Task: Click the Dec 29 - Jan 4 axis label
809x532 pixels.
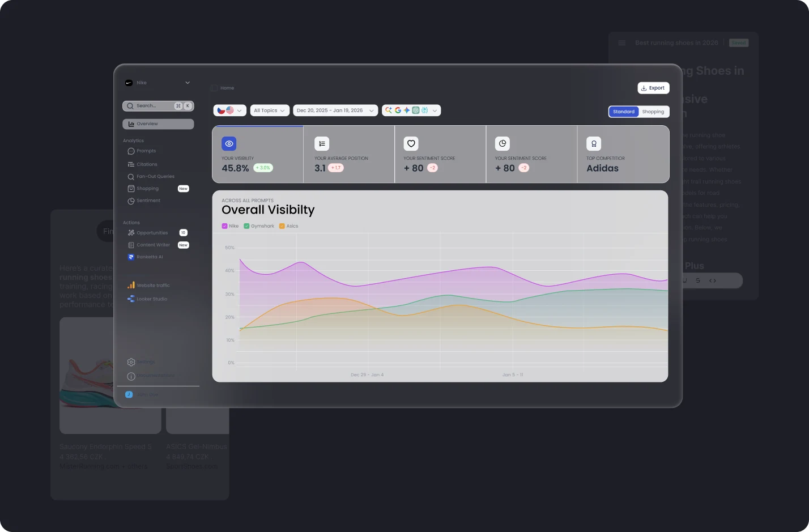Action: tap(367, 375)
